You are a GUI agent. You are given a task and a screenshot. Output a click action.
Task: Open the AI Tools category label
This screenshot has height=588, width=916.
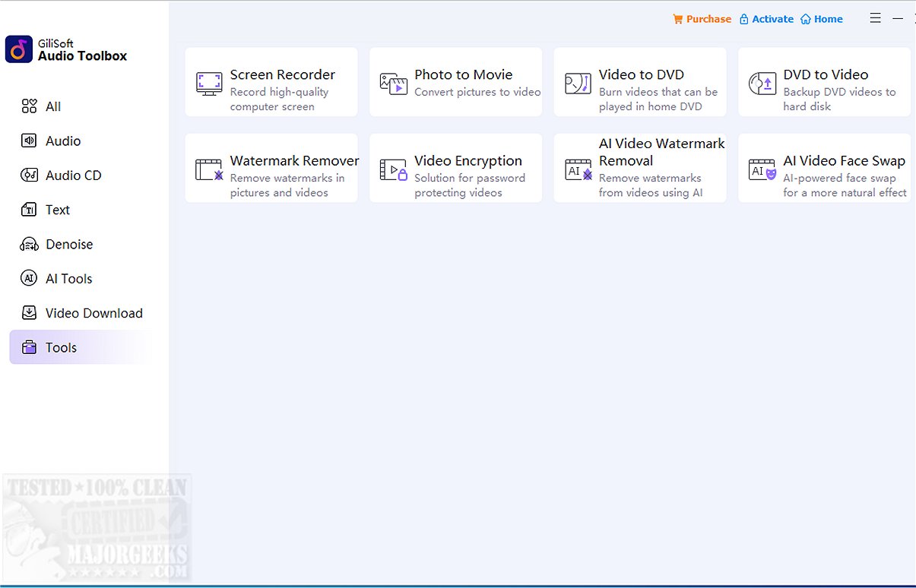pos(68,279)
